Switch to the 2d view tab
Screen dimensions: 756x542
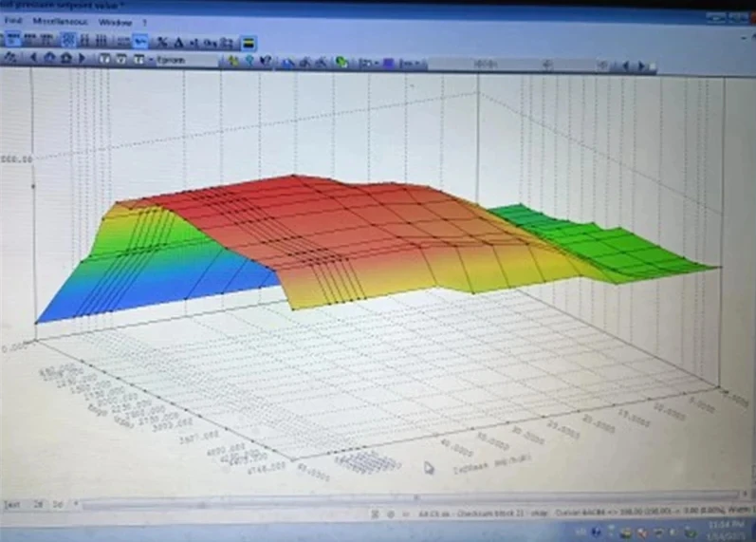(38, 504)
